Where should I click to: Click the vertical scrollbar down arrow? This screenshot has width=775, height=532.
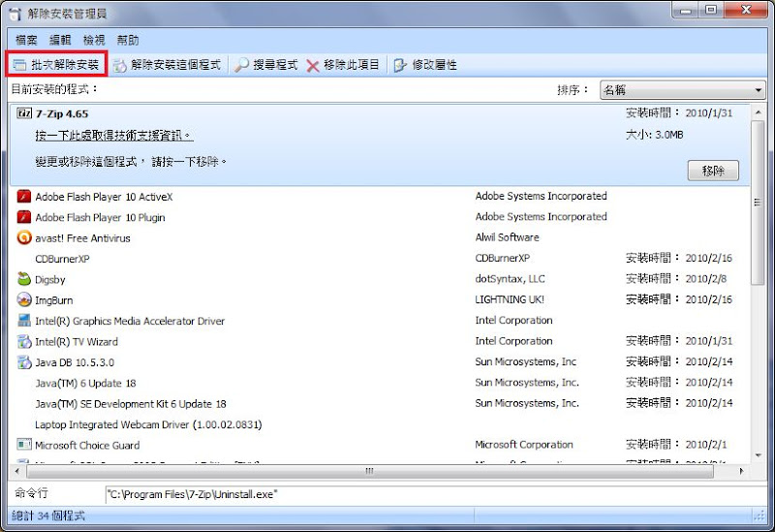pyautogui.click(x=759, y=455)
